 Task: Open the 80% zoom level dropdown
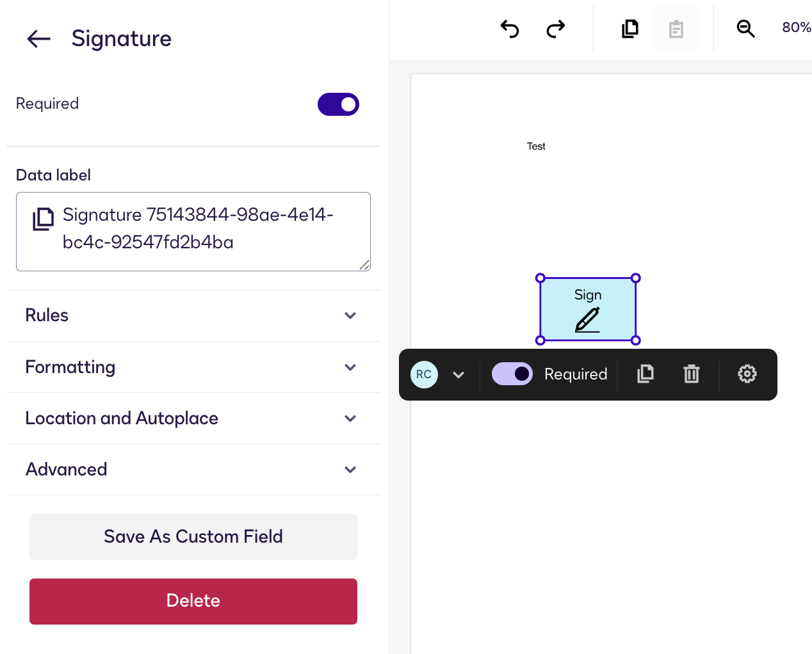796,28
